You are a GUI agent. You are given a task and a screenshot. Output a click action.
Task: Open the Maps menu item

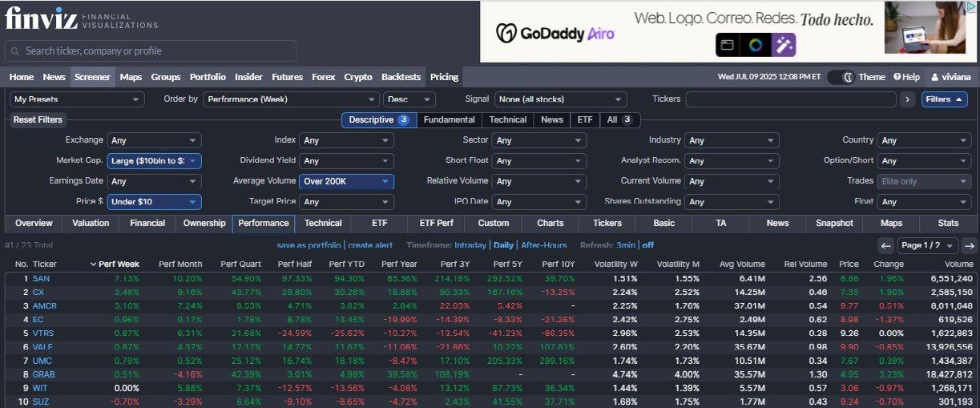point(131,77)
